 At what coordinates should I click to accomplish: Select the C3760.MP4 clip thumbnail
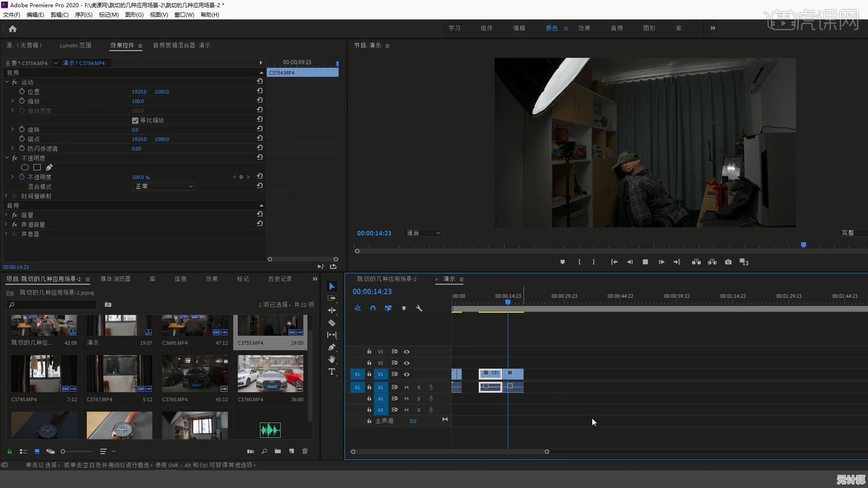270,373
